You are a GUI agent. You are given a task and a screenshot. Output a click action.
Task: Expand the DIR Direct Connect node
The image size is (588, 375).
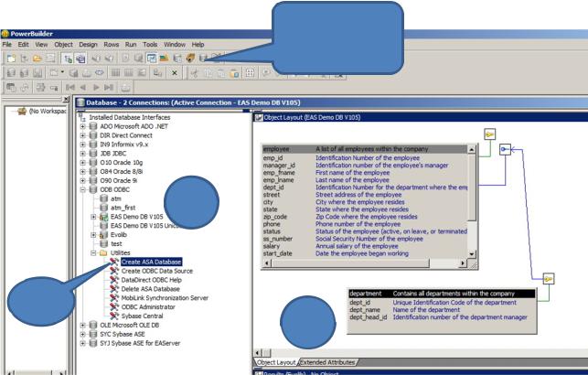(83, 135)
